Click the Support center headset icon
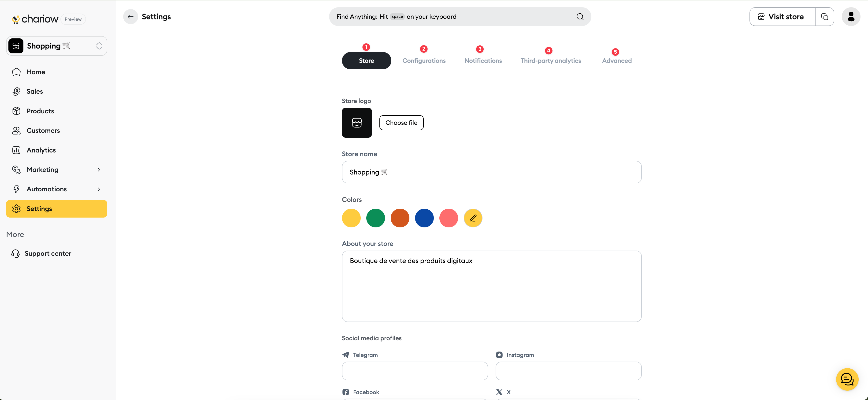Image resolution: width=868 pixels, height=400 pixels. (x=15, y=253)
